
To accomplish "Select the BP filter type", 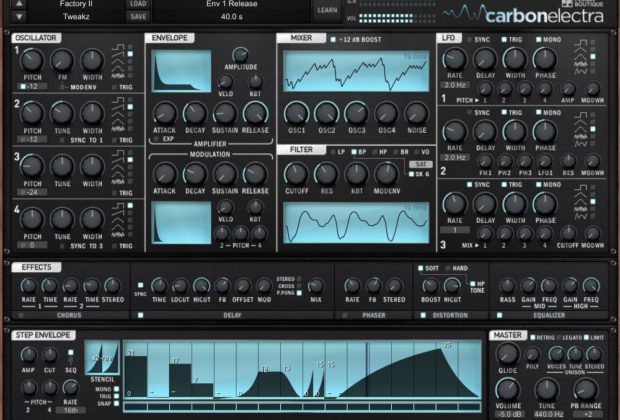I will 354,152.
